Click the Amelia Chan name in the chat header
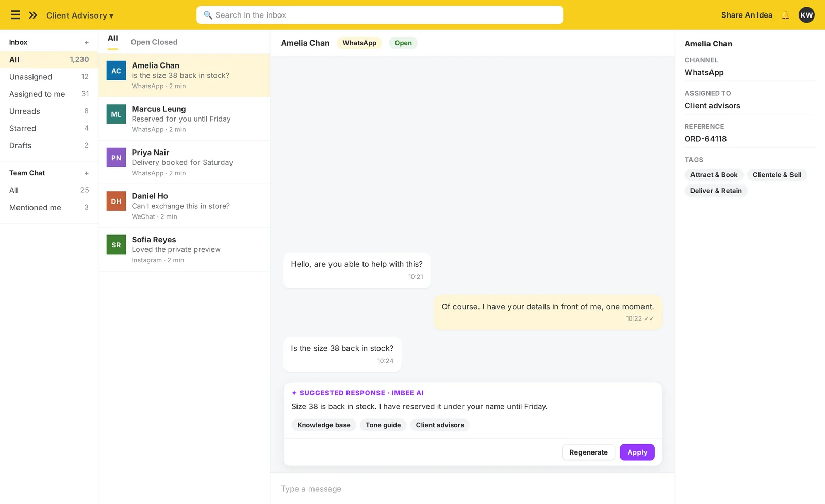825x504 pixels. coord(305,43)
